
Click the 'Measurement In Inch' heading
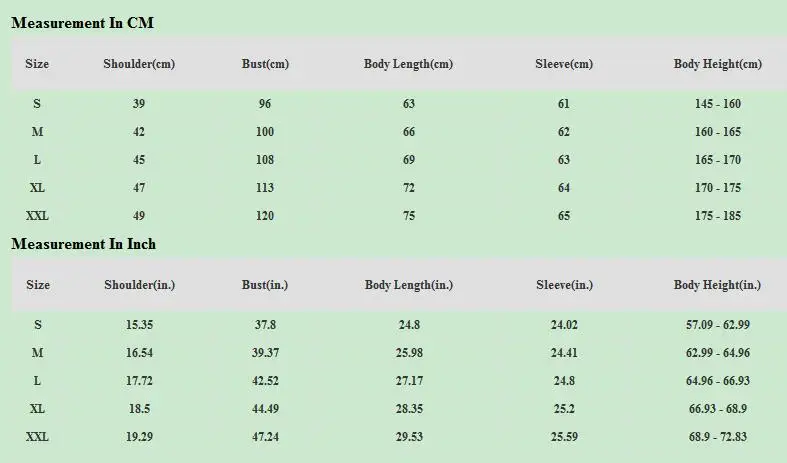pyautogui.click(x=84, y=244)
